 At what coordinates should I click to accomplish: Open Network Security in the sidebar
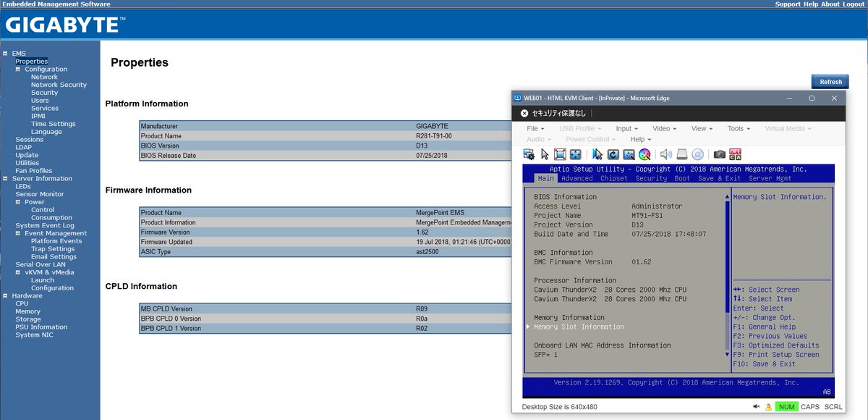[59, 85]
